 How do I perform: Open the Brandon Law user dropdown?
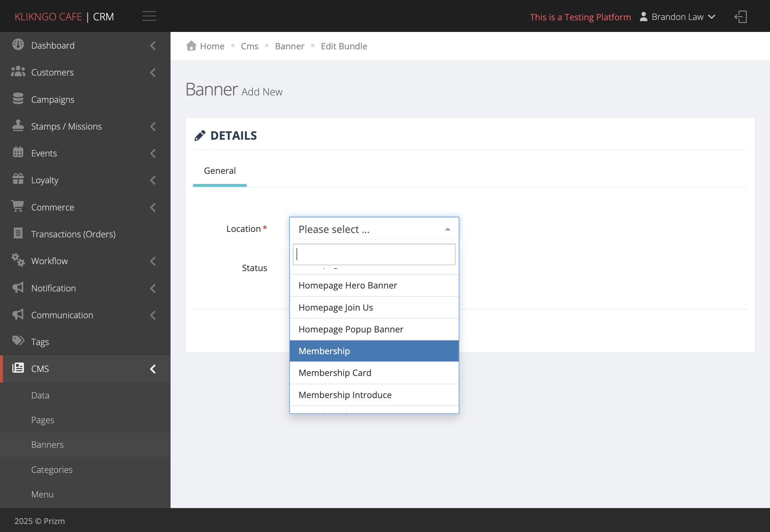click(x=677, y=17)
